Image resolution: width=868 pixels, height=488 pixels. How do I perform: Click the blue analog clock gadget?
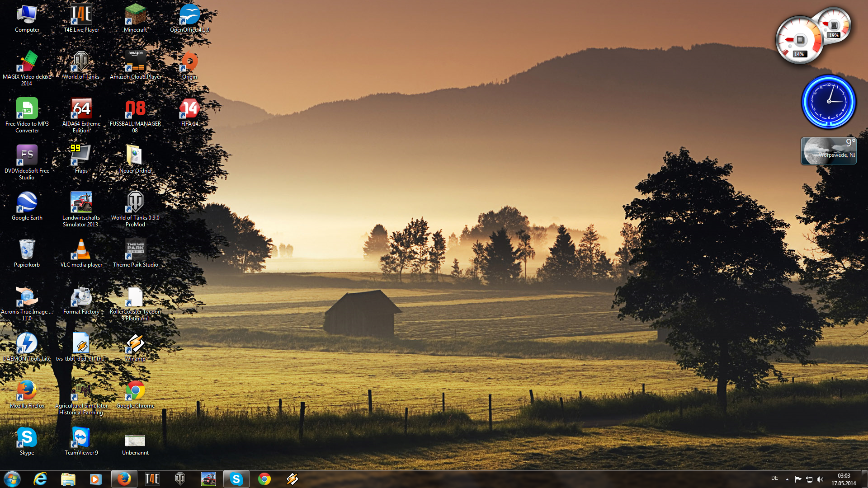[829, 102]
